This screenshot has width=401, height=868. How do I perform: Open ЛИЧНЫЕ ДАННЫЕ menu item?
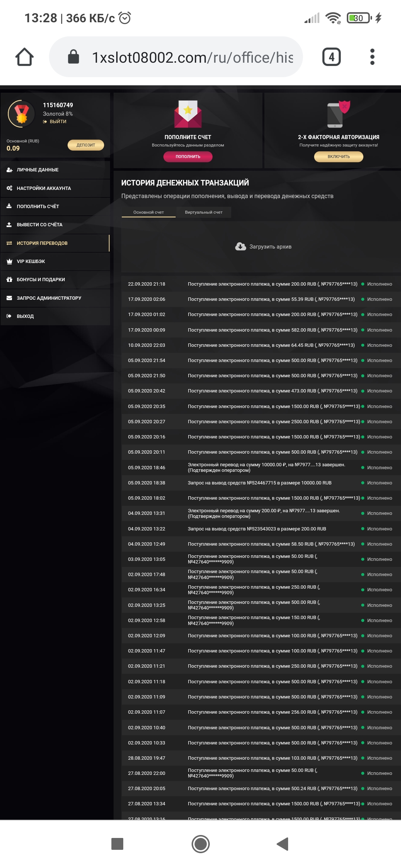click(x=38, y=170)
